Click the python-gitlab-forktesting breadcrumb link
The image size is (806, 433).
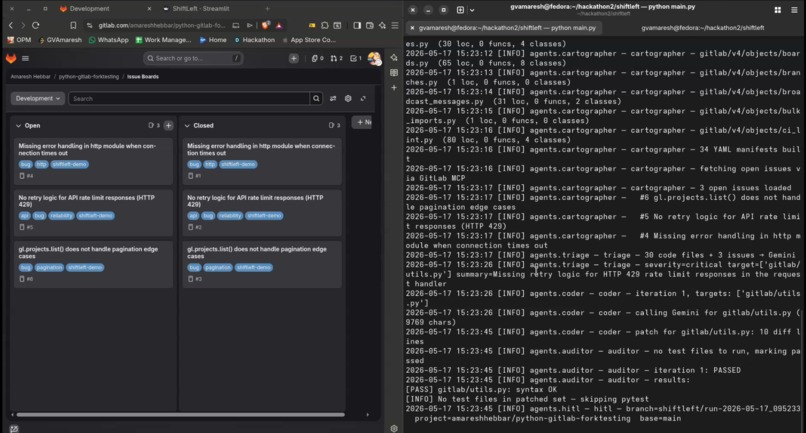pos(88,77)
